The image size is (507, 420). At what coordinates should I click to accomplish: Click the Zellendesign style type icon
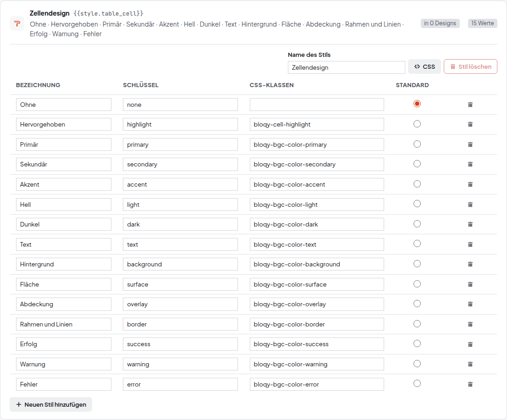click(x=17, y=23)
